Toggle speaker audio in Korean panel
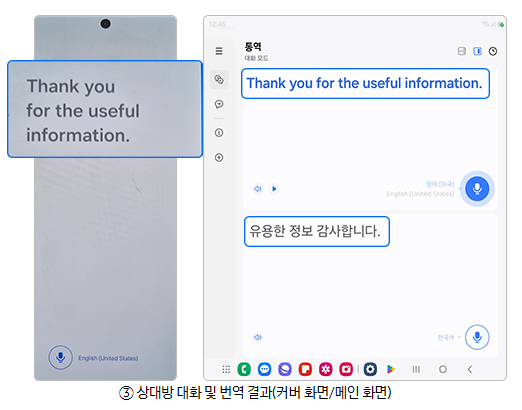This screenshot has width=522, height=410. tap(258, 337)
